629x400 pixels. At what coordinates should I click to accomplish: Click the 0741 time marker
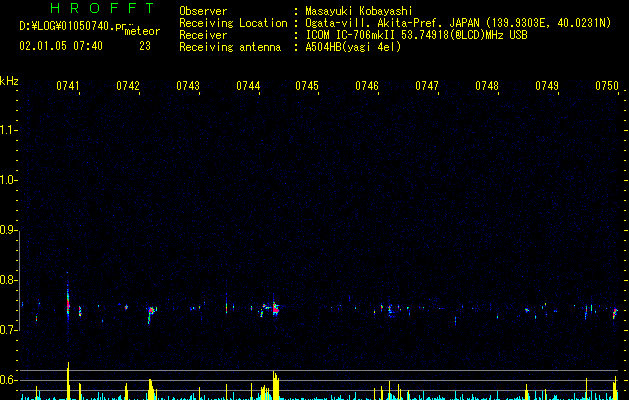pyautogui.click(x=68, y=86)
